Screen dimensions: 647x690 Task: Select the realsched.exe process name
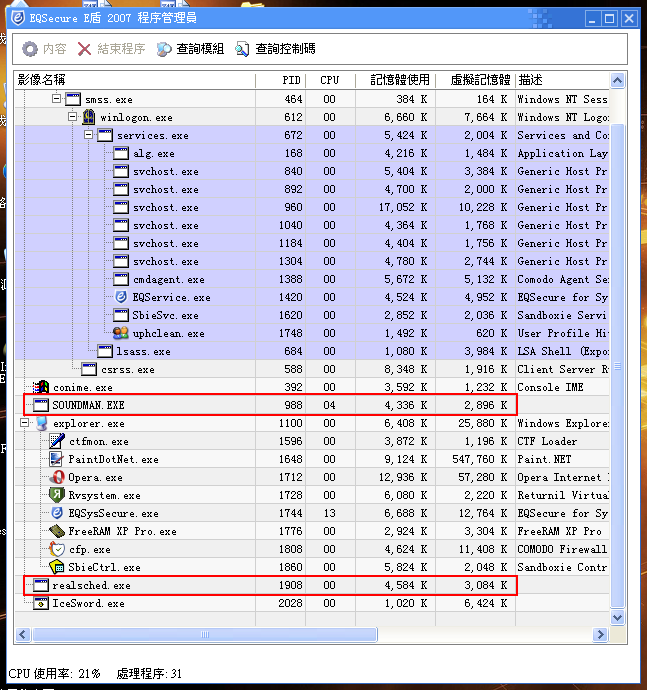[x=92, y=586]
